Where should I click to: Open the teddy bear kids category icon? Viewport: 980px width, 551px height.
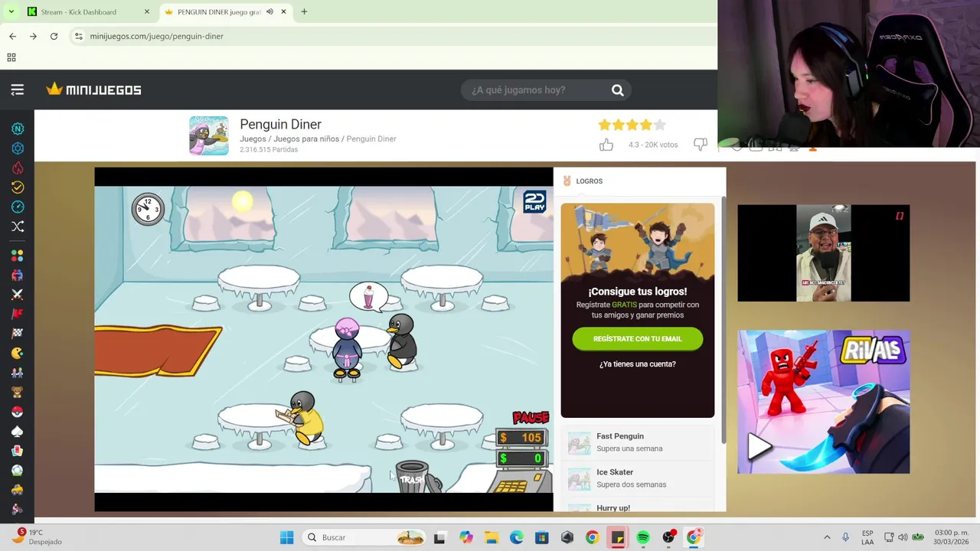[x=18, y=392]
